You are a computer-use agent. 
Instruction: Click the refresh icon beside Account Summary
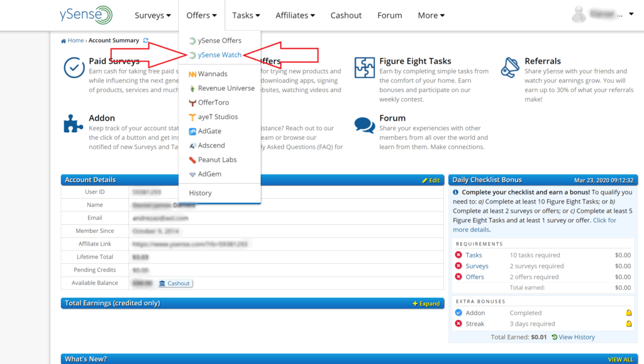[x=145, y=40]
